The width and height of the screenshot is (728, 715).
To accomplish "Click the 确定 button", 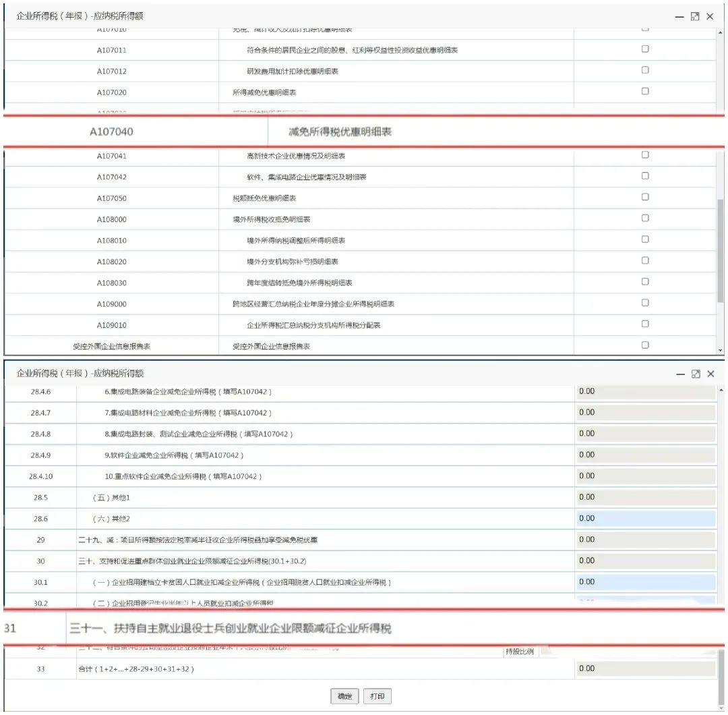I will [x=344, y=696].
